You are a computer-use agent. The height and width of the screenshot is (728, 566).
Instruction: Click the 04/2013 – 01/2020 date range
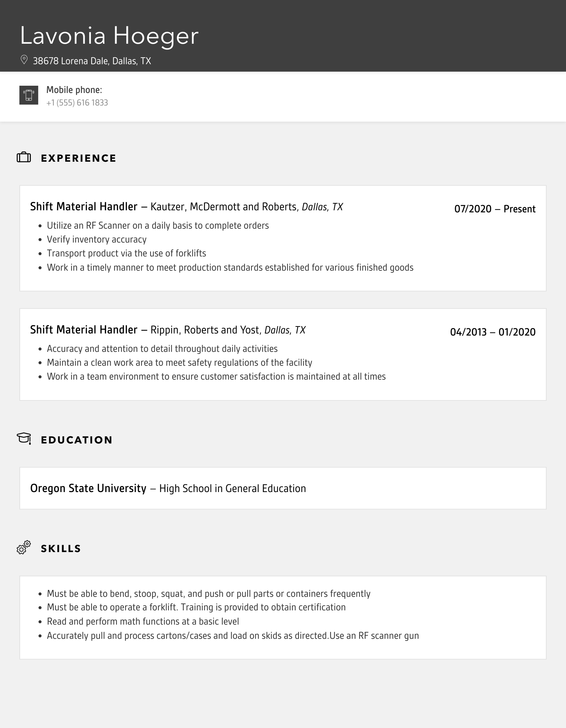pyautogui.click(x=492, y=332)
